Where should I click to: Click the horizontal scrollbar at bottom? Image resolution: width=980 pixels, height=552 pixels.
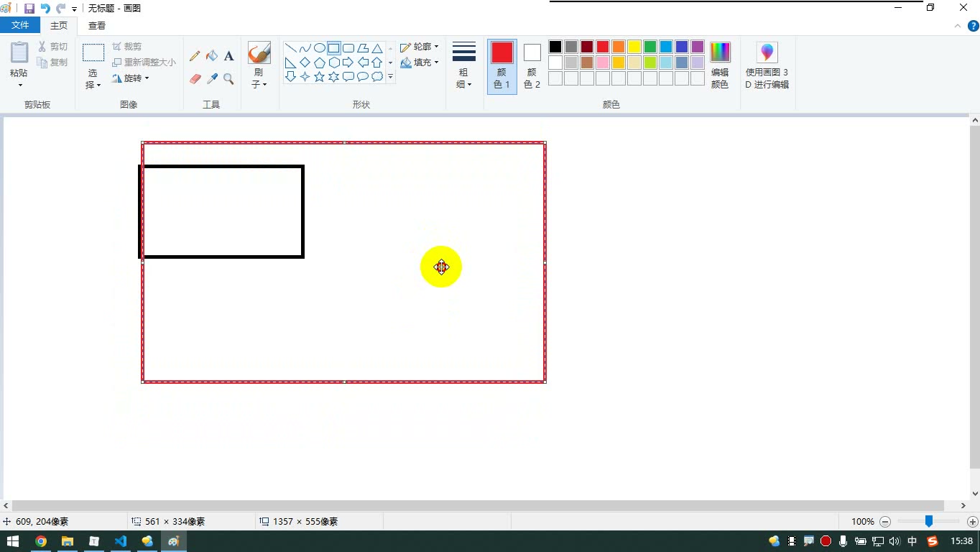[478, 506]
